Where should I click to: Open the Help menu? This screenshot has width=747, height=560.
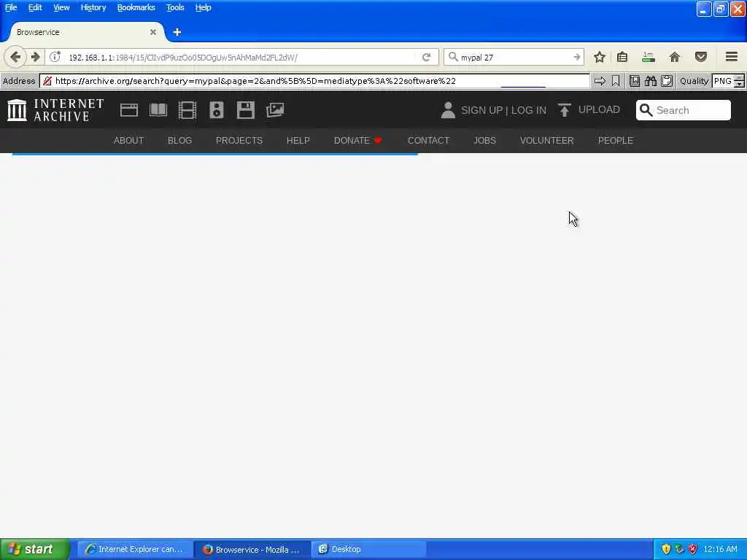(x=203, y=7)
